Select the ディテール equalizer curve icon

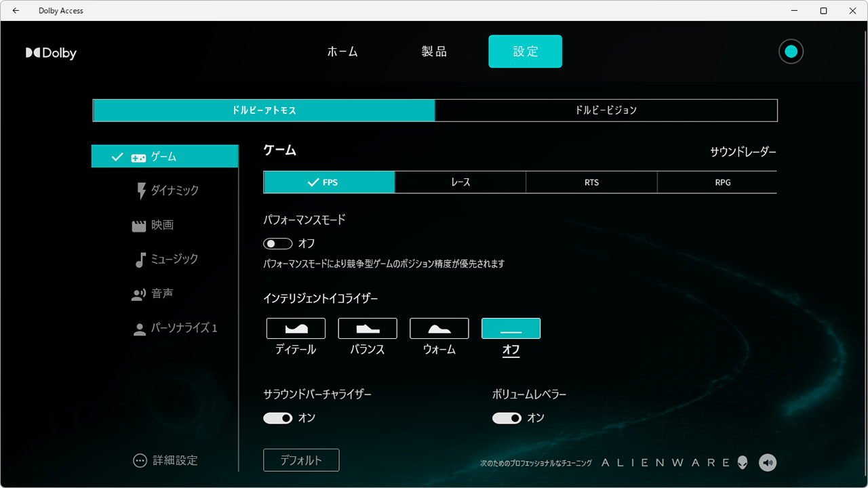pos(296,328)
